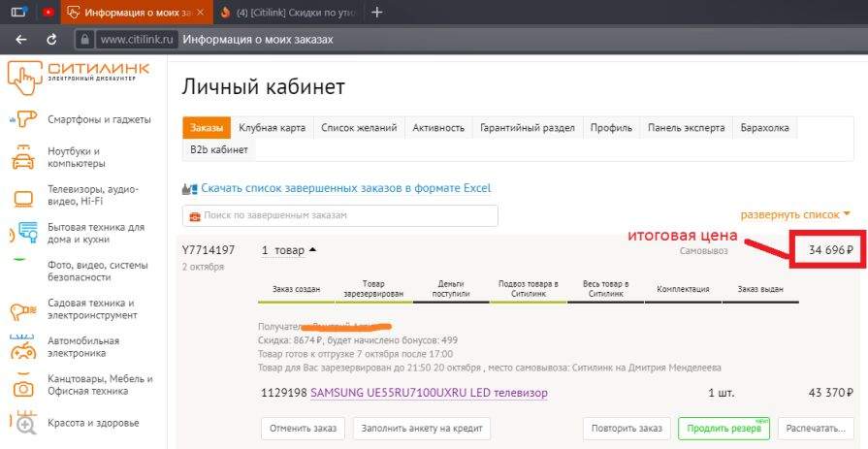Screen dimensions: 868x449
Task: Click the Citilink logo hand icon
Action: [x=25, y=80]
